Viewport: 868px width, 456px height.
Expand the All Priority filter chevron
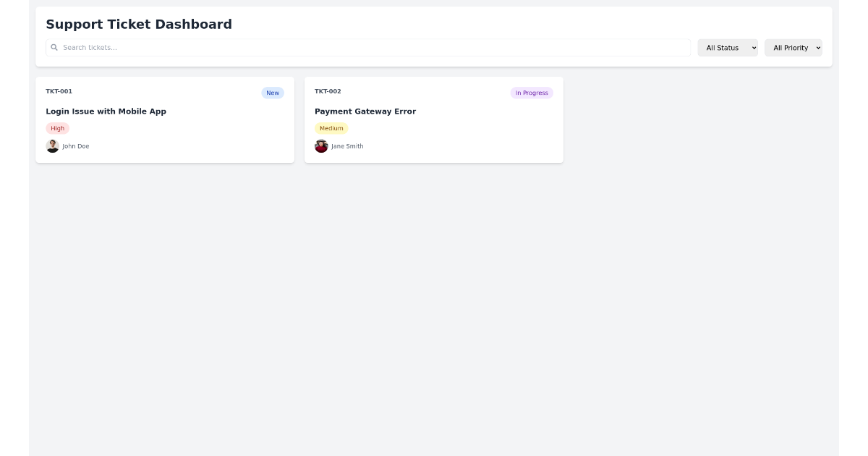click(818, 48)
